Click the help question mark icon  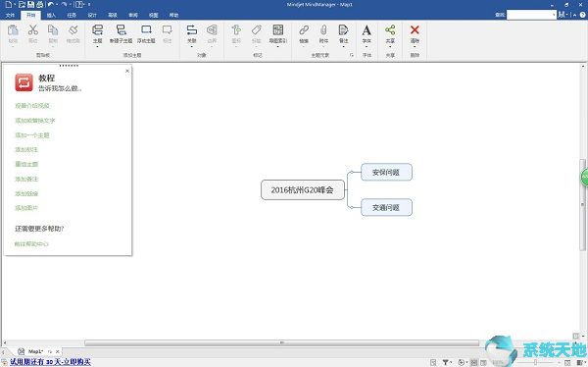(x=583, y=15)
